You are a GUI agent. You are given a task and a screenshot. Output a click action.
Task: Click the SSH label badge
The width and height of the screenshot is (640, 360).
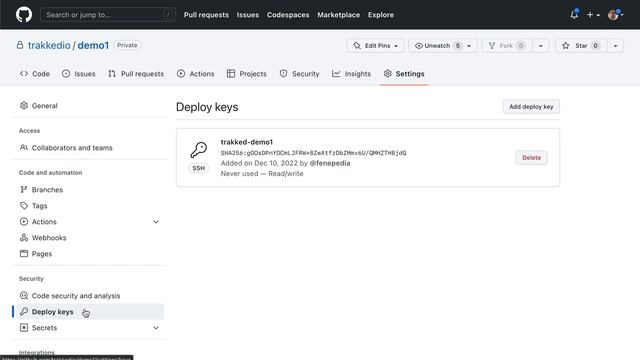pyautogui.click(x=199, y=168)
